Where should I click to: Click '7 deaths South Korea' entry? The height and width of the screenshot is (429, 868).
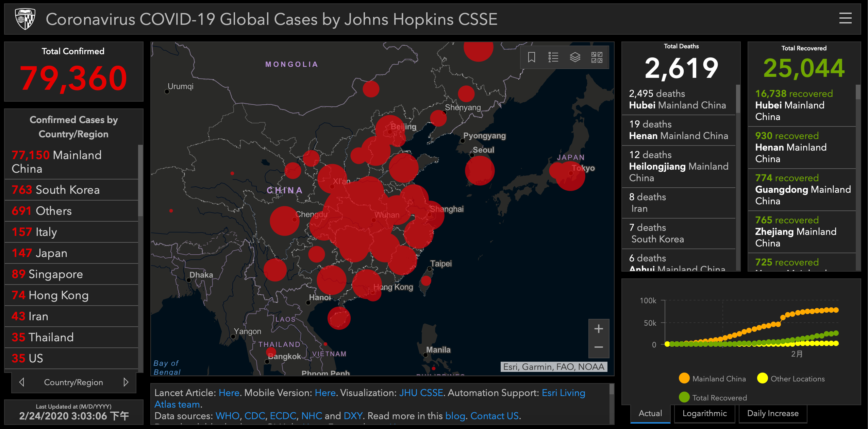click(x=679, y=233)
